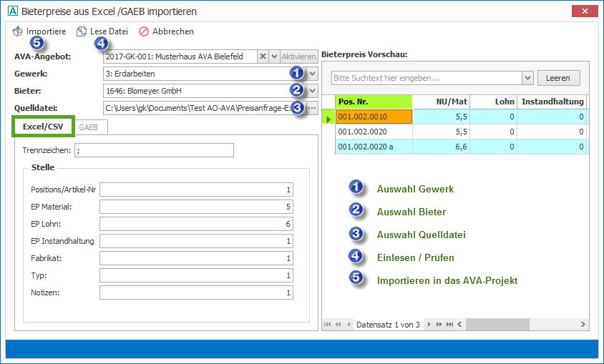Go to first record in navigator
604x364 pixels.
(x=327, y=325)
